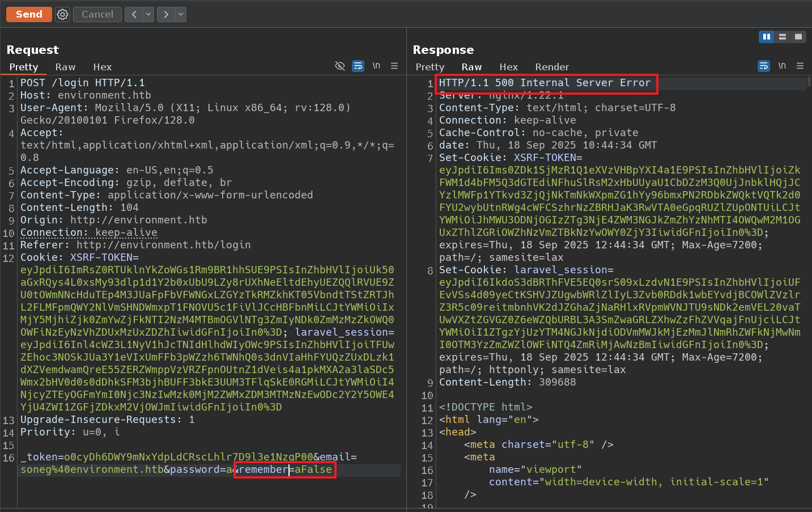This screenshot has height=512, width=812.
Task: Go back to the previous request in history
Action: pos(134,14)
